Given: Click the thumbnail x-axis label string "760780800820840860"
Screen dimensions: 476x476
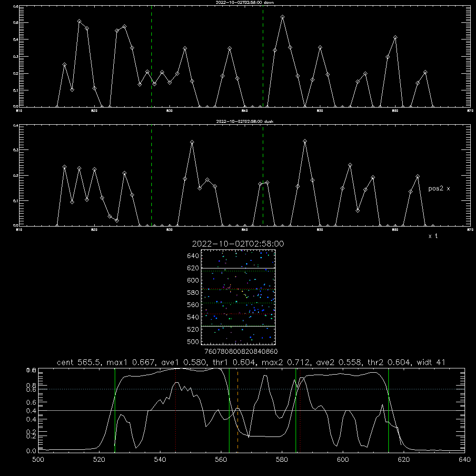Looking at the screenshot, I should [x=241, y=352].
